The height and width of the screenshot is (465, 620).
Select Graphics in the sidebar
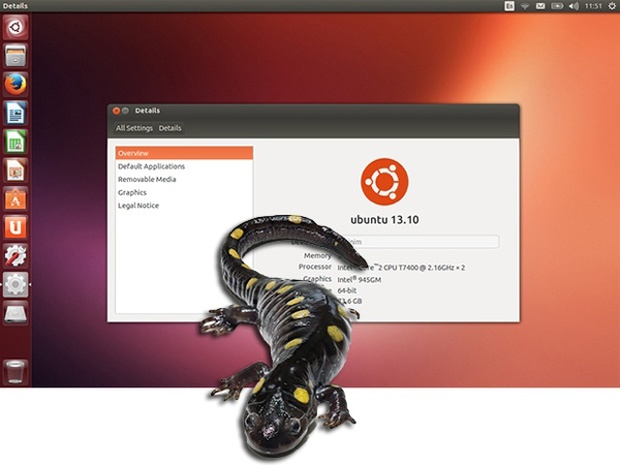[184, 192]
